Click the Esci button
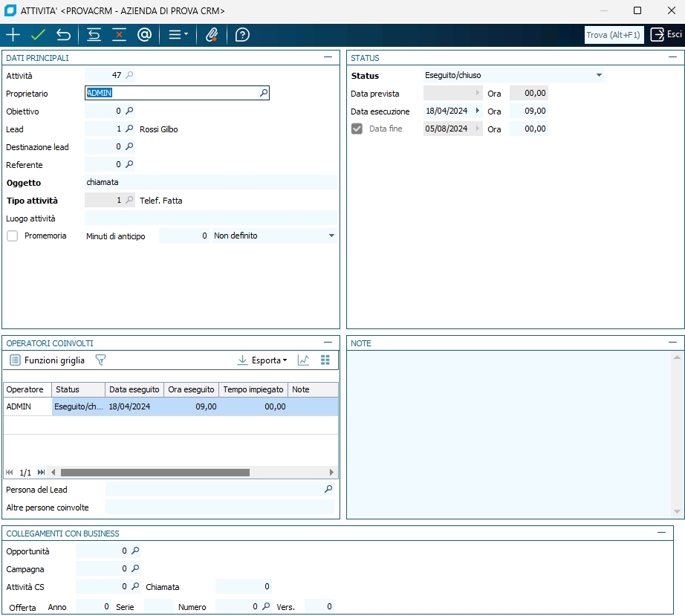 666,35
